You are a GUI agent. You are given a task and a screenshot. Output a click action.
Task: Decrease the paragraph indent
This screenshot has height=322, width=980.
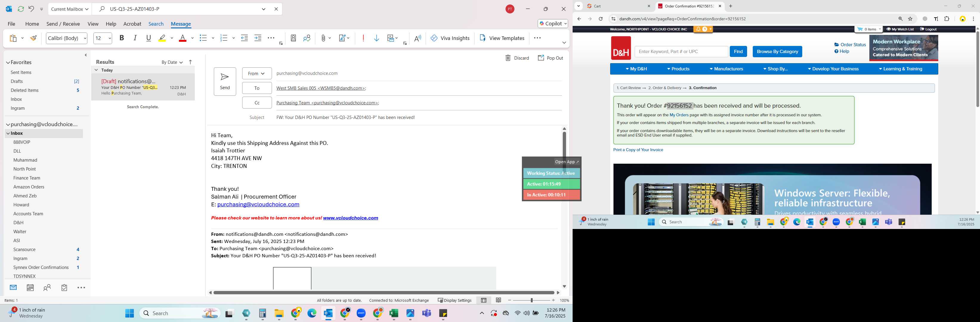[244, 38]
